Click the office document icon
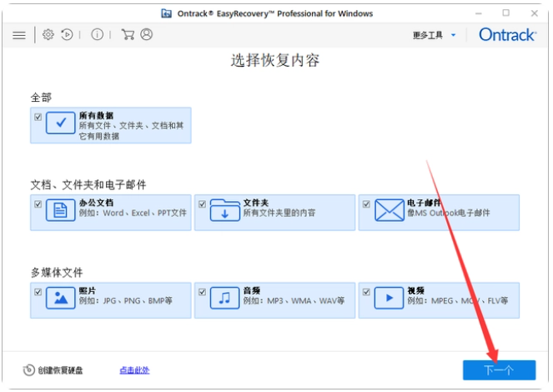The width and height of the screenshot is (553, 392). (61, 209)
